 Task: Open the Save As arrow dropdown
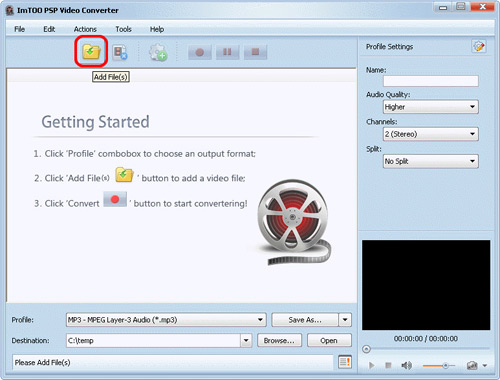[345, 320]
